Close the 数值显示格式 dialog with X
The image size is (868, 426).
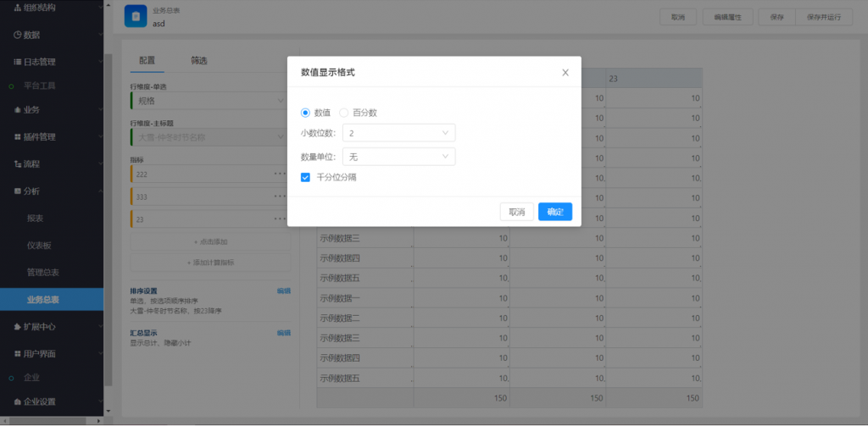[565, 73]
